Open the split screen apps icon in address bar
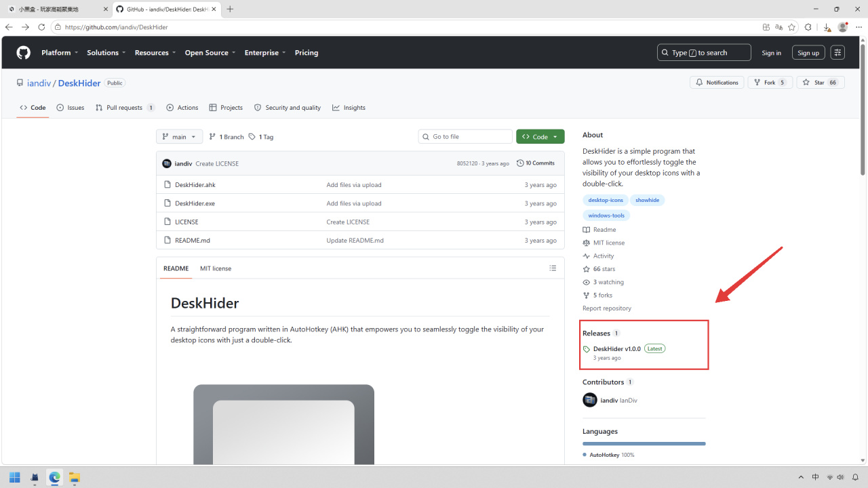The image size is (868, 488). click(x=766, y=27)
